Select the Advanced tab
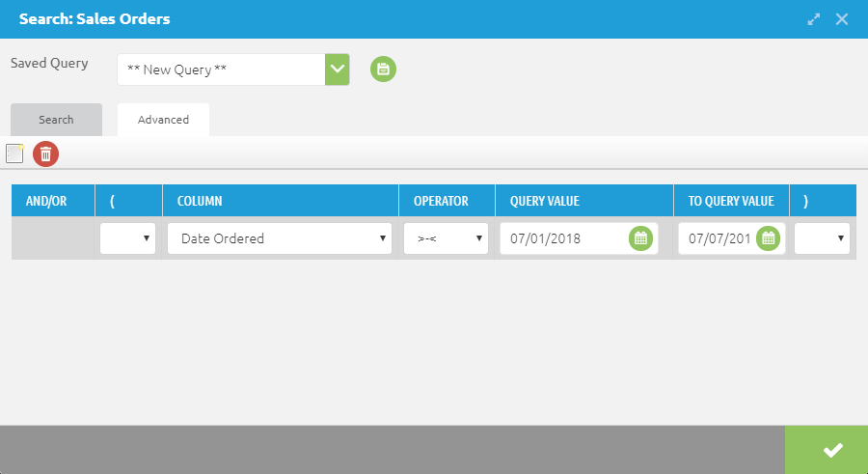The height and width of the screenshot is (474, 868). tap(163, 120)
